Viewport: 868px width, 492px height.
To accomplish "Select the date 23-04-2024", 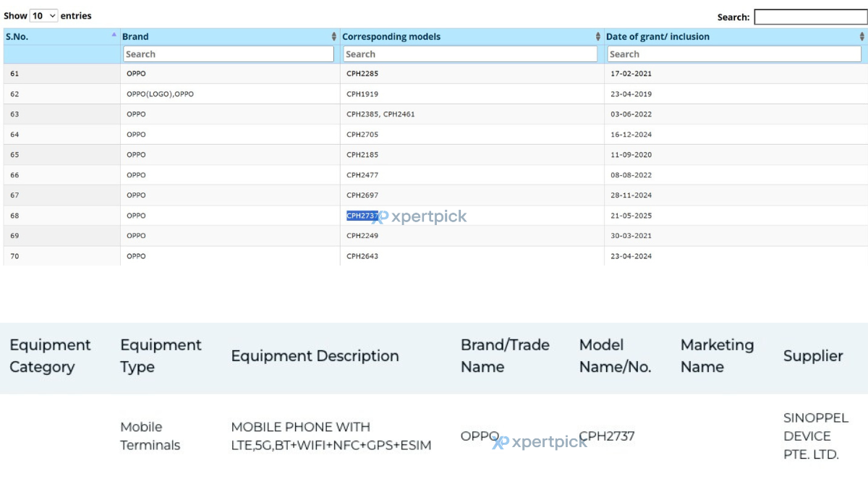I will click(x=631, y=256).
